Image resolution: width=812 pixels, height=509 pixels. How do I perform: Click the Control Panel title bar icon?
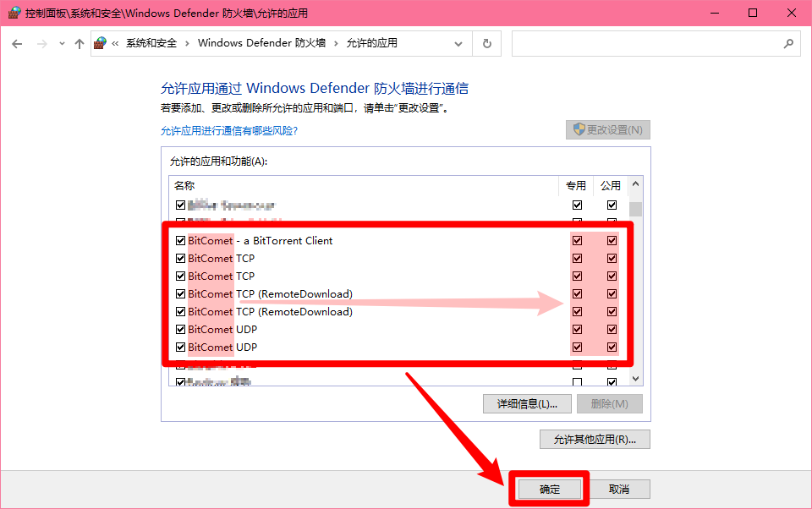point(14,13)
